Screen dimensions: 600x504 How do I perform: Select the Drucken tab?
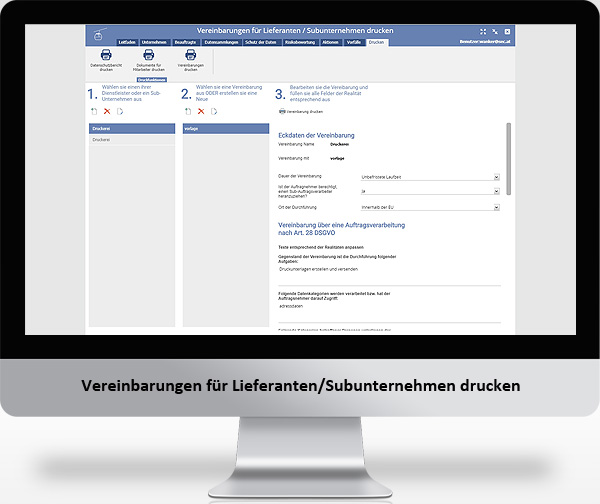pyautogui.click(x=377, y=42)
